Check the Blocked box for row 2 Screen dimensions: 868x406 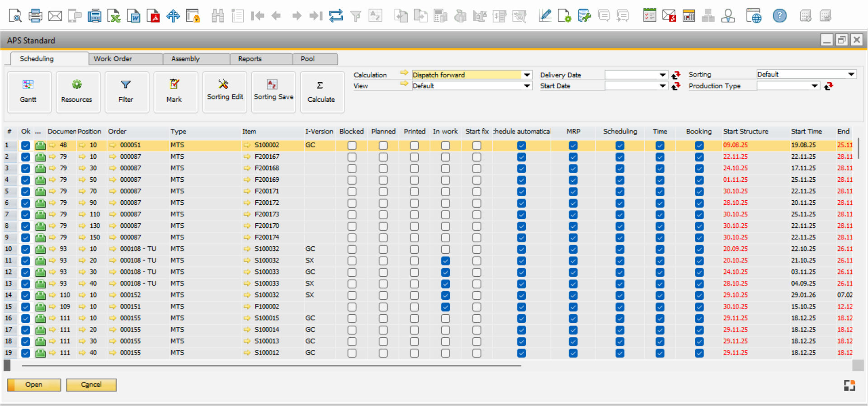[352, 157]
